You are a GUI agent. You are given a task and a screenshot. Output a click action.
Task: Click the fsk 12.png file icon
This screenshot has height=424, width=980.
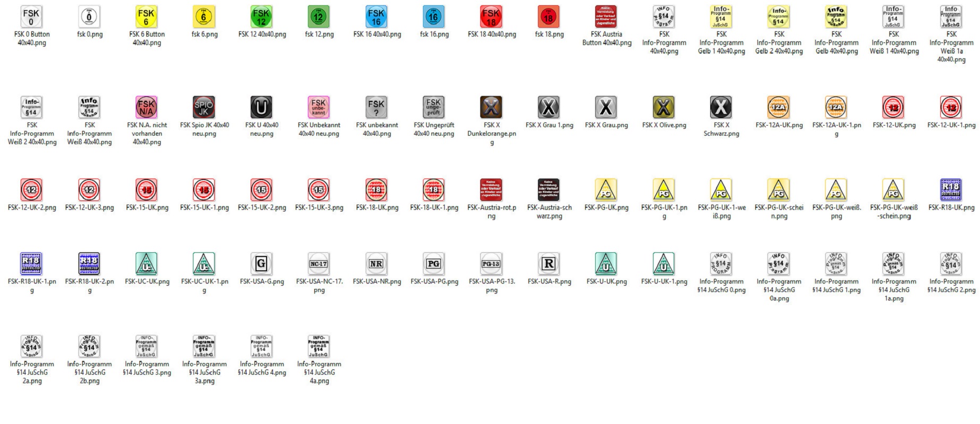click(x=319, y=17)
